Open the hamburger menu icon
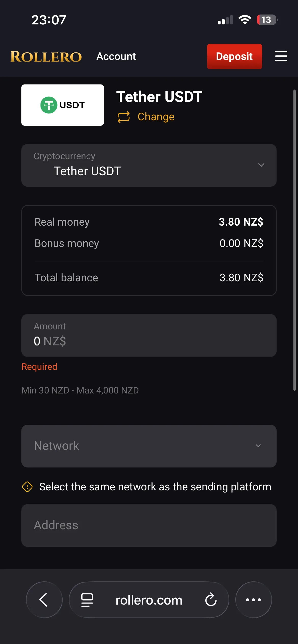Screen dimensions: 298x644 click(281, 56)
